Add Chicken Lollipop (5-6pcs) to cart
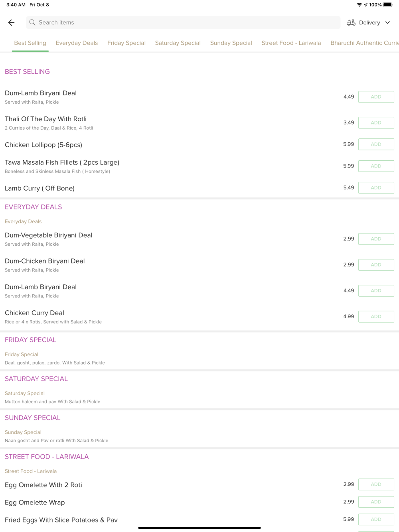 pyautogui.click(x=376, y=144)
